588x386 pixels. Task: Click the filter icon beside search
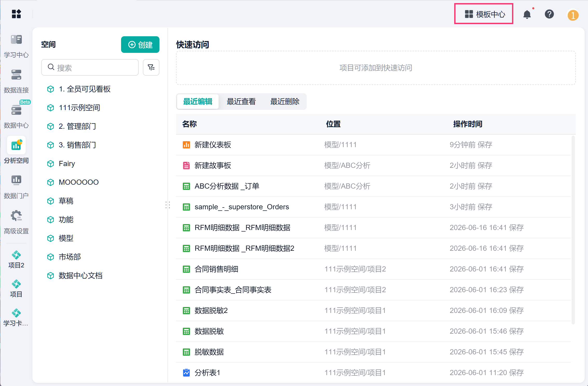pyautogui.click(x=151, y=67)
